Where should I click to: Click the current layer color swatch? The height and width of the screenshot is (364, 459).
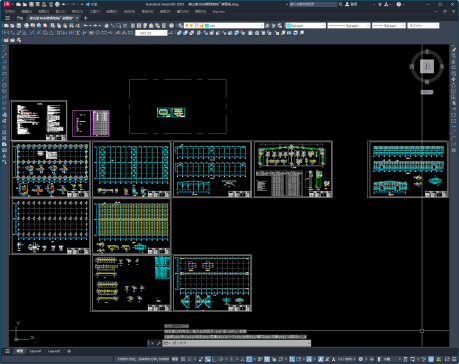pos(206,25)
